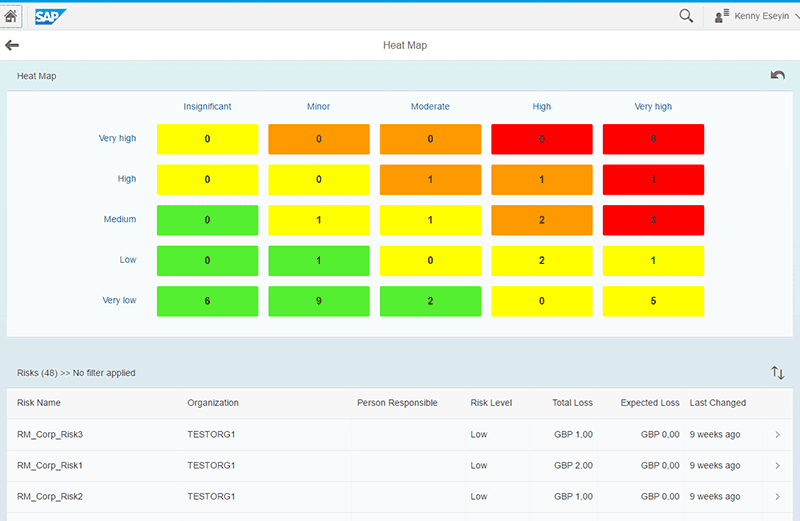Click the user avatar icon

pos(720,16)
